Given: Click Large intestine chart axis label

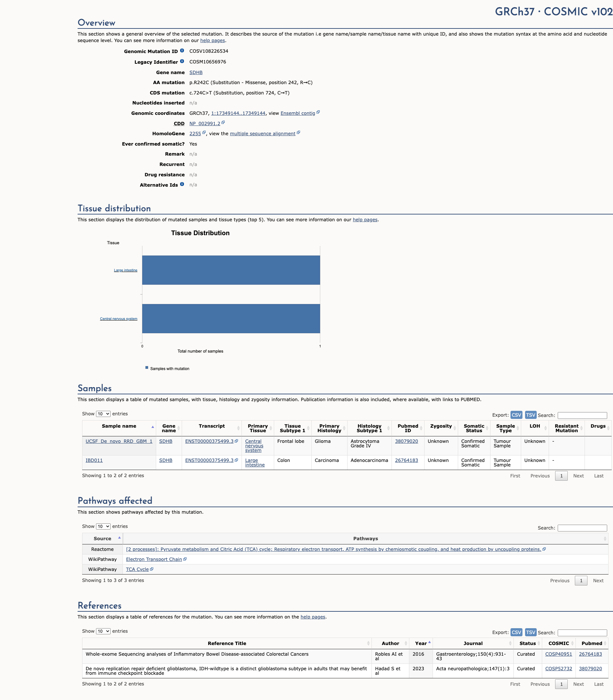Looking at the screenshot, I should [125, 270].
